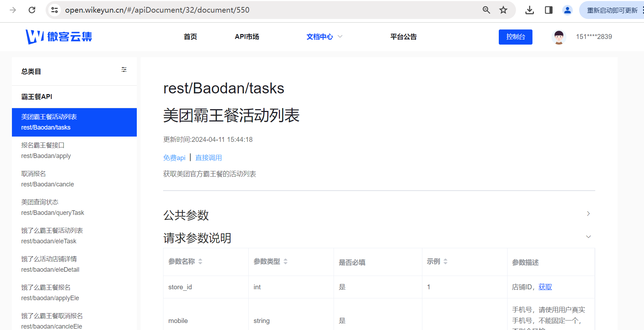Select 美团霸王餐活动列表 in sidebar
The width and height of the screenshot is (644, 330).
(74, 122)
